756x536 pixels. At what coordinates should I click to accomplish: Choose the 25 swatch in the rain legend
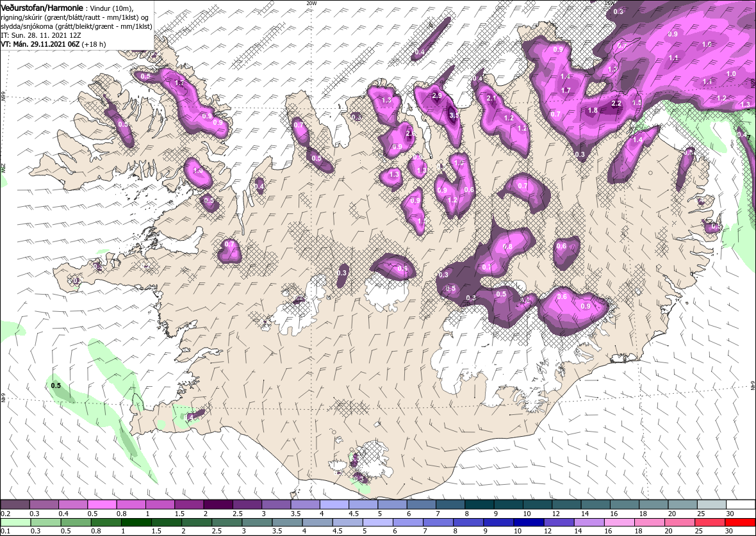(710, 523)
